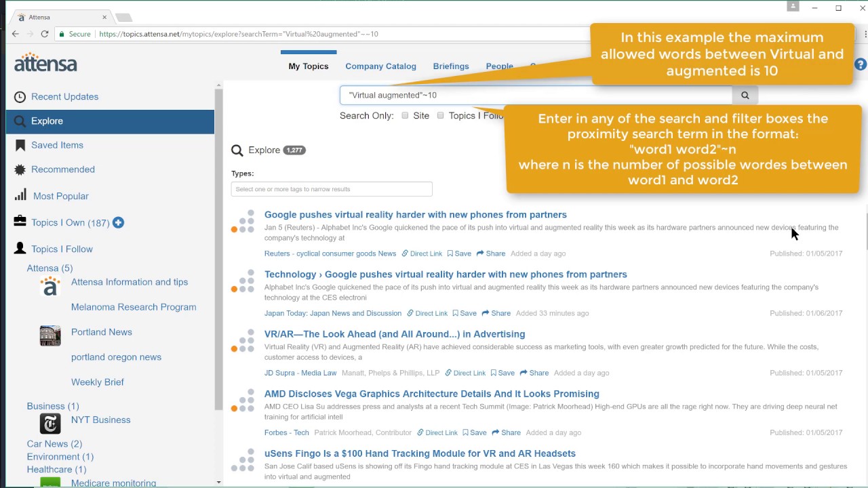The image size is (868, 488).
Task: Expand Environment (1) group
Action: (x=60, y=457)
